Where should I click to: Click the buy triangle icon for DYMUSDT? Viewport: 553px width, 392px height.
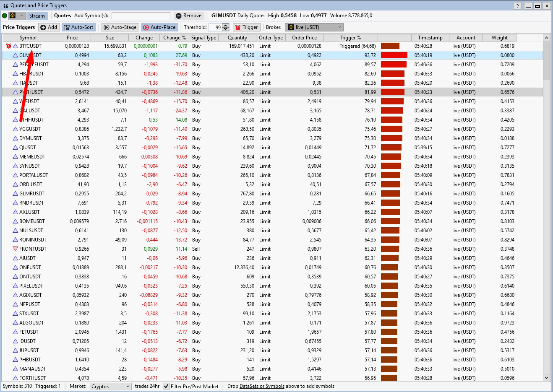16,138
